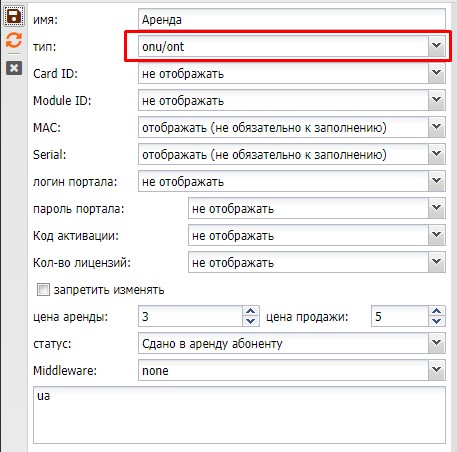Click the save floppy disk icon
Viewport: 457px width, 452px height.
click(14, 16)
